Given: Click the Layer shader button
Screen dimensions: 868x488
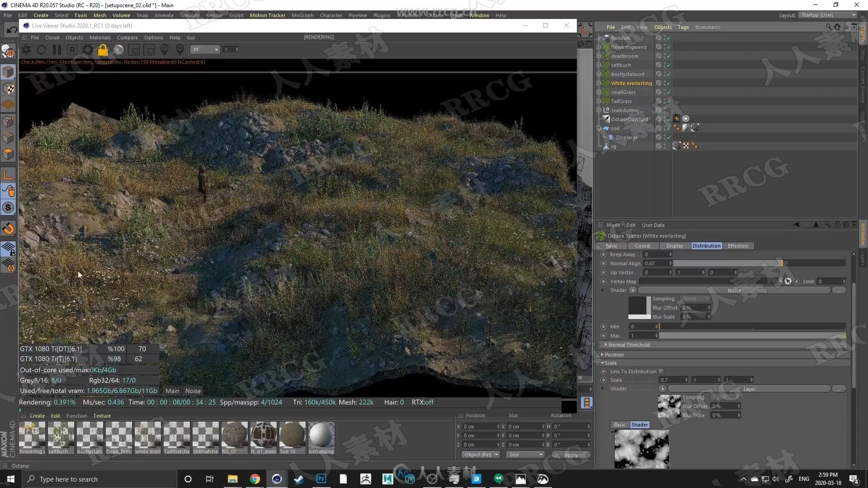Looking at the screenshot, I should click(749, 389).
